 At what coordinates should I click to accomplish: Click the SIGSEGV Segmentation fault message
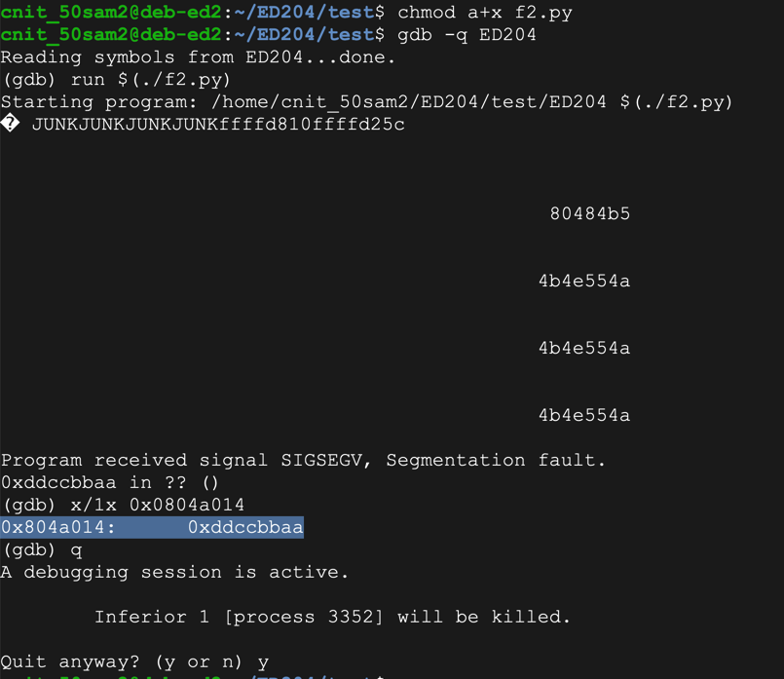click(x=303, y=460)
